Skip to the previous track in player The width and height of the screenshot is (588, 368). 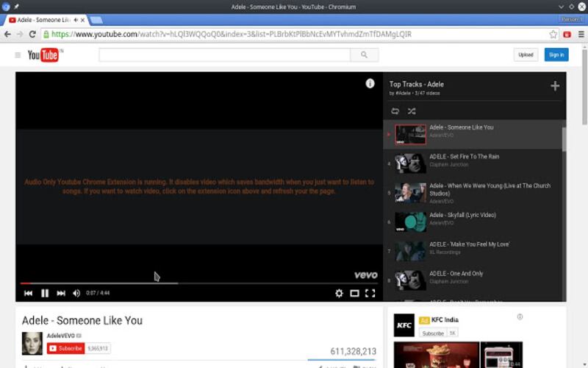(x=28, y=293)
